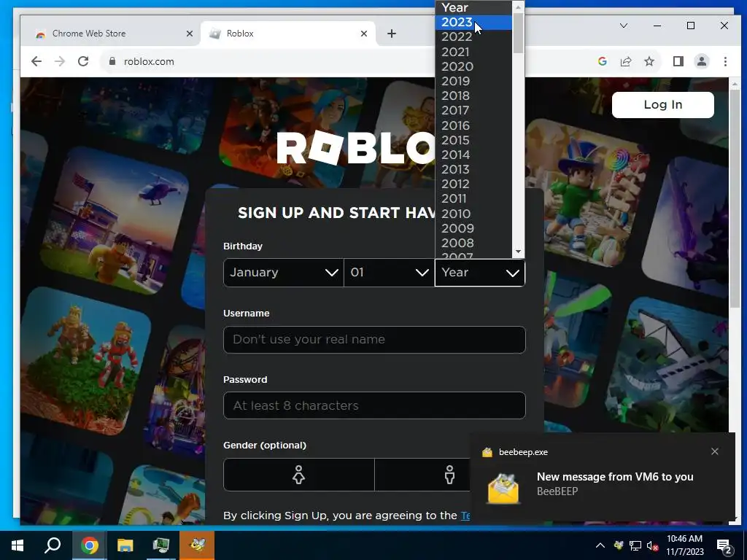Click the Chrome taskbar icon
The height and width of the screenshot is (560, 747).
(x=90, y=545)
